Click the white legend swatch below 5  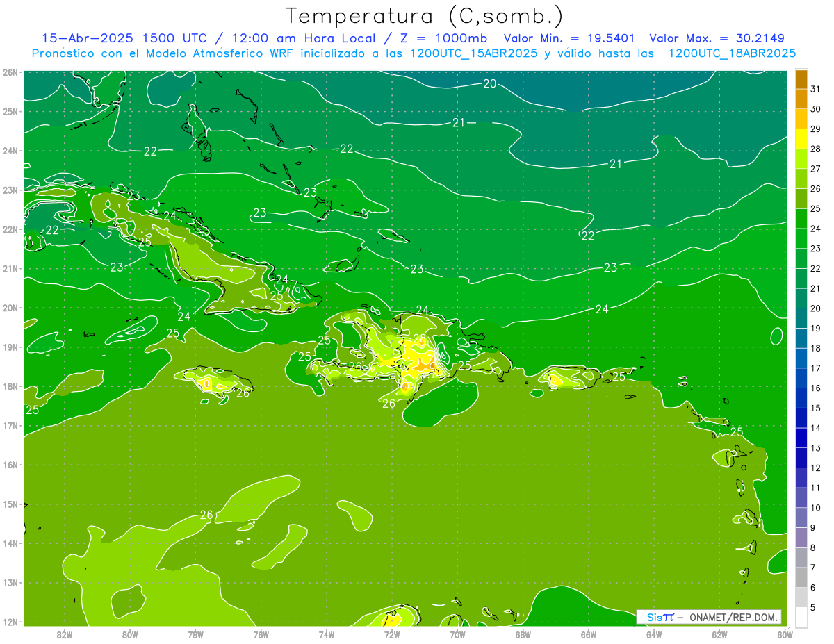(802, 617)
